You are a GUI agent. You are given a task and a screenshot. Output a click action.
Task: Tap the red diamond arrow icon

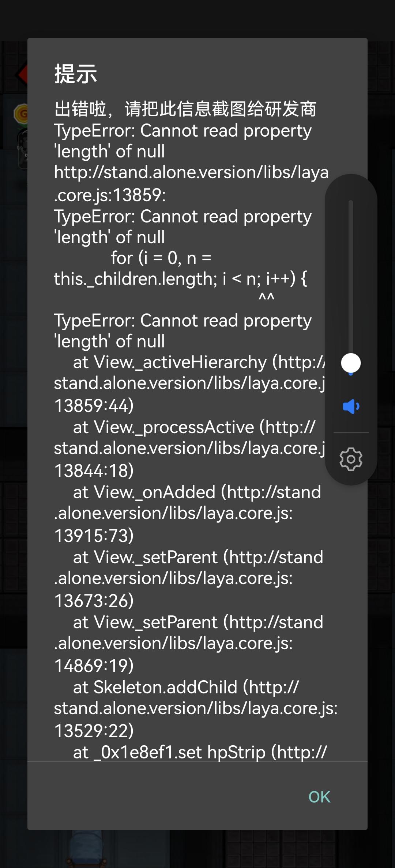pos(21,75)
